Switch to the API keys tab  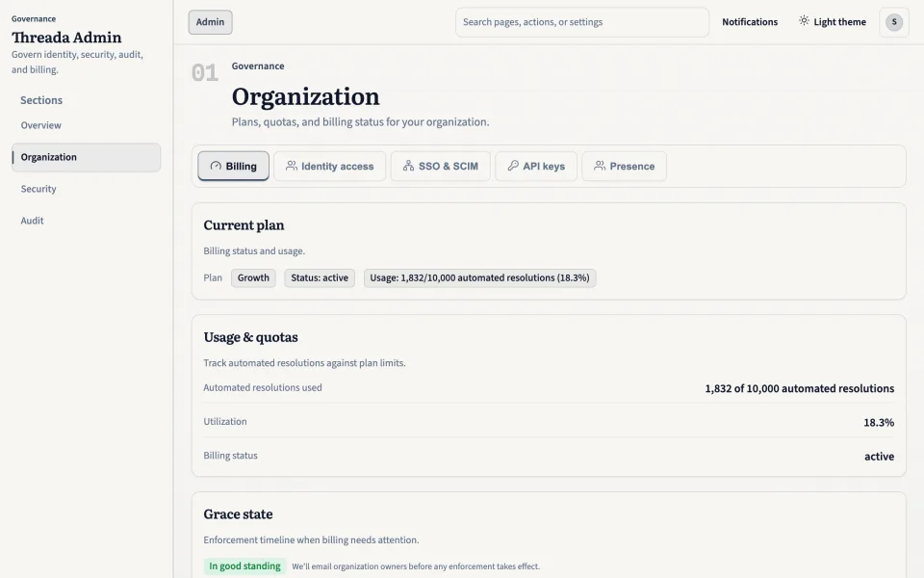(536, 167)
